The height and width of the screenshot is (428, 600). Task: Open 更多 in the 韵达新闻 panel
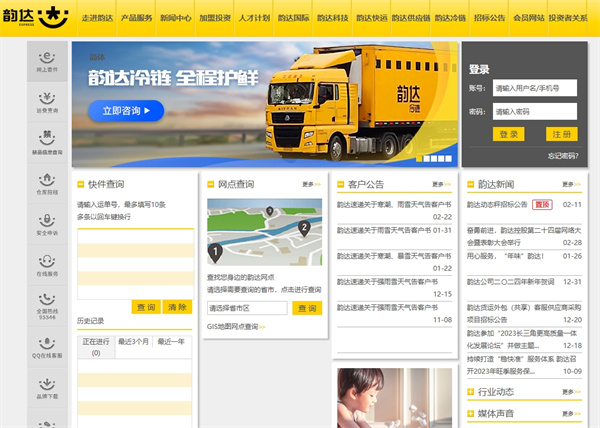571,184
